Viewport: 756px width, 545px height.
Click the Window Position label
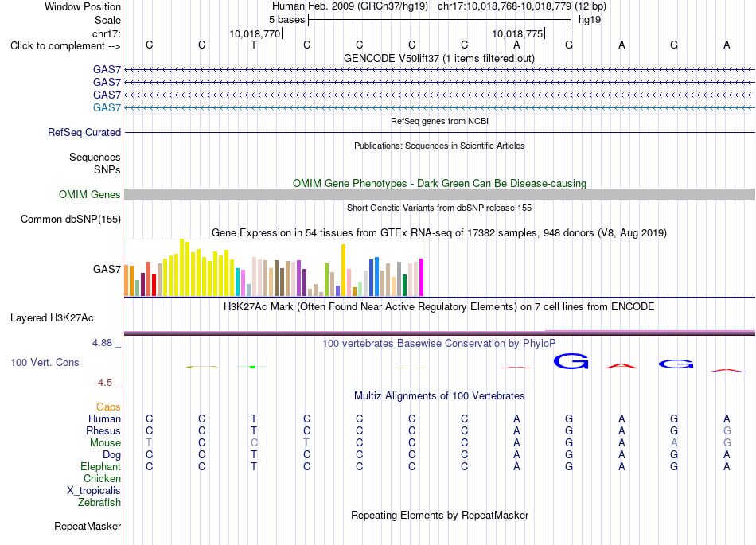(x=83, y=6)
